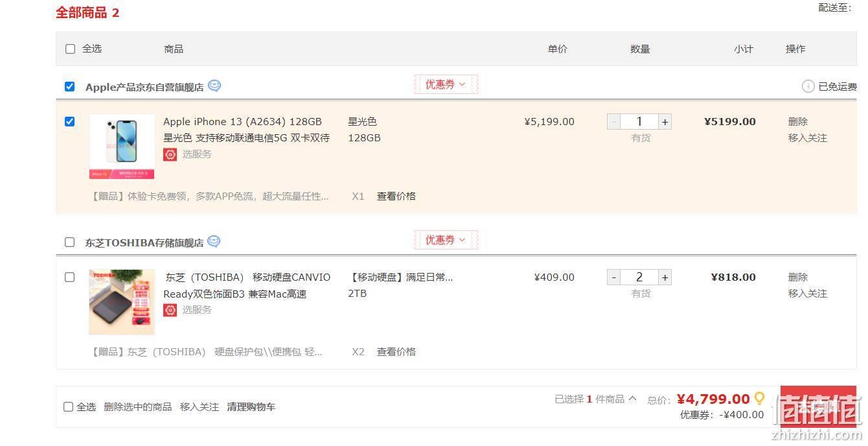Click the 选服务 gear icon for iPhone 13

170,154
